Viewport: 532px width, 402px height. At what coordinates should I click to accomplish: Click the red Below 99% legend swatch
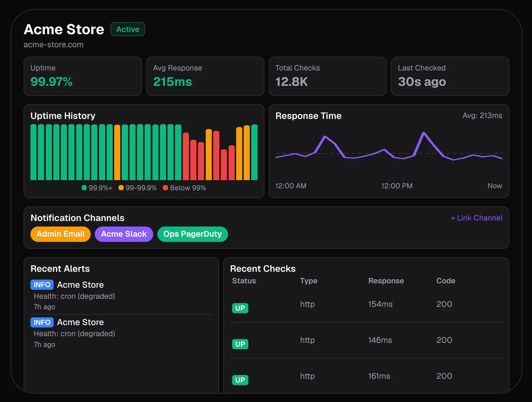point(165,188)
